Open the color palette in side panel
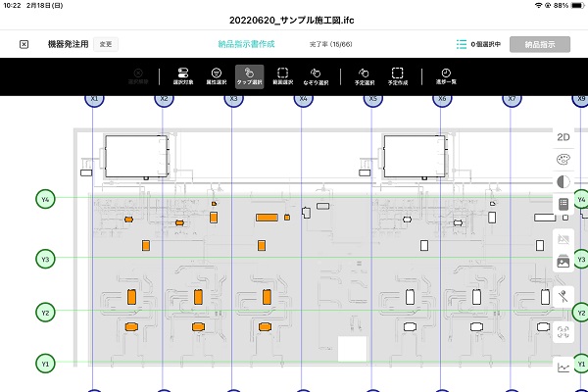The height and width of the screenshot is (392, 588). click(563, 159)
